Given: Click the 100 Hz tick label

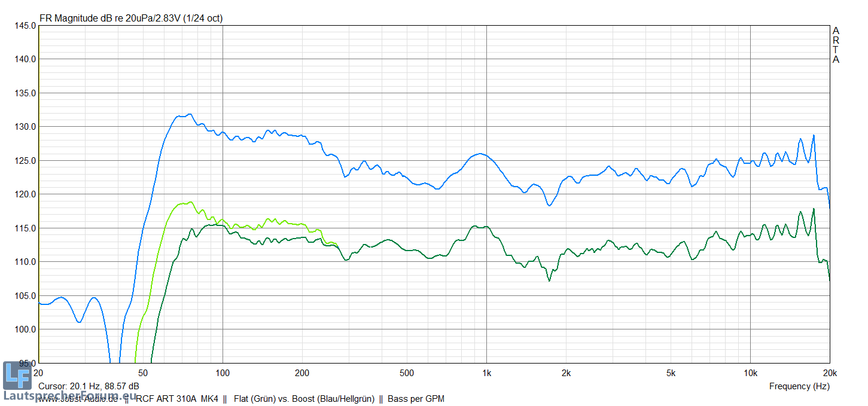Looking at the screenshot, I should (223, 374).
